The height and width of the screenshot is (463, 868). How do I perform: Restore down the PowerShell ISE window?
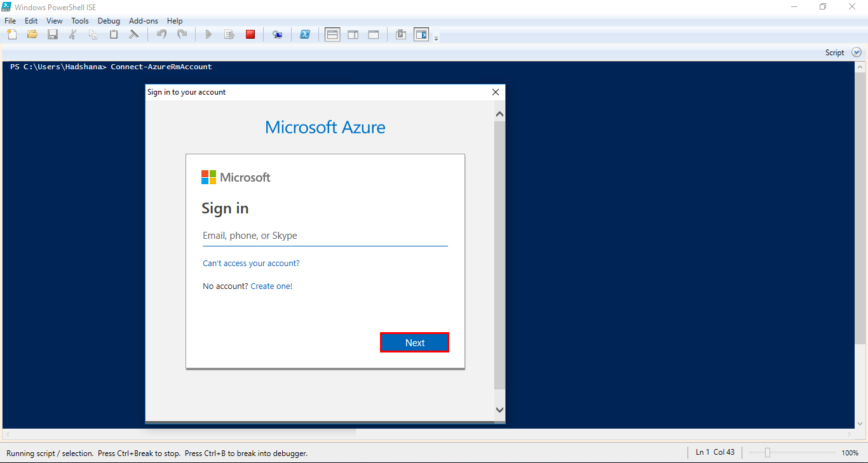pyautogui.click(x=823, y=6)
